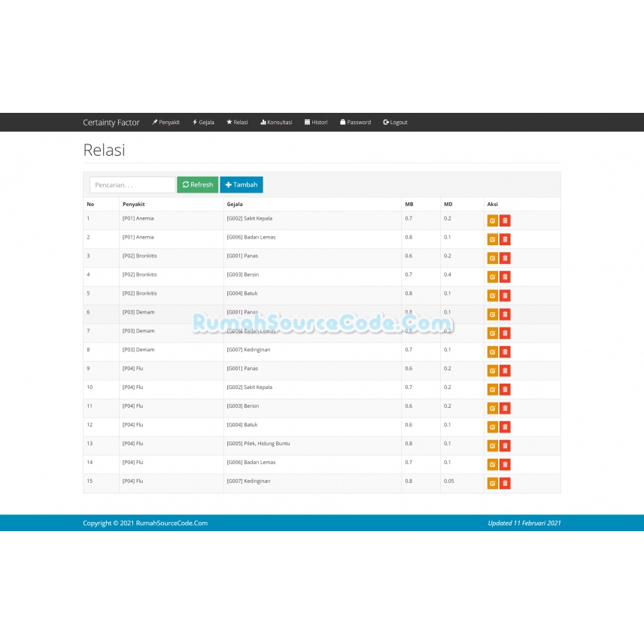Open the Password menu item
This screenshot has width=644, height=644.
pos(356,123)
